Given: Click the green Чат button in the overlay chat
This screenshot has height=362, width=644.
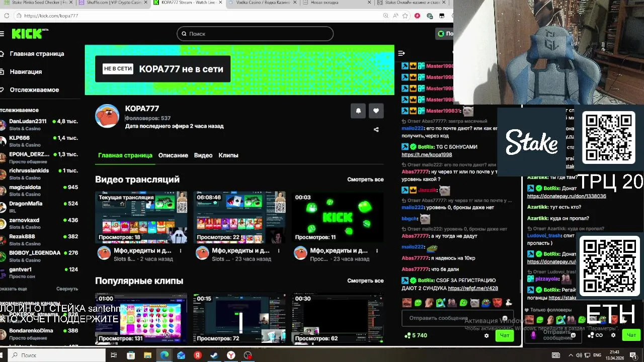Looking at the screenshot, I should point(631,335).
